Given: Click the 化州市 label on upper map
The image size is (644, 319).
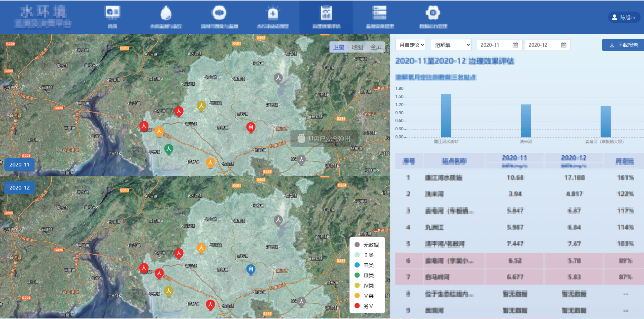Looking at the screenshot, I should pos(369,114).
